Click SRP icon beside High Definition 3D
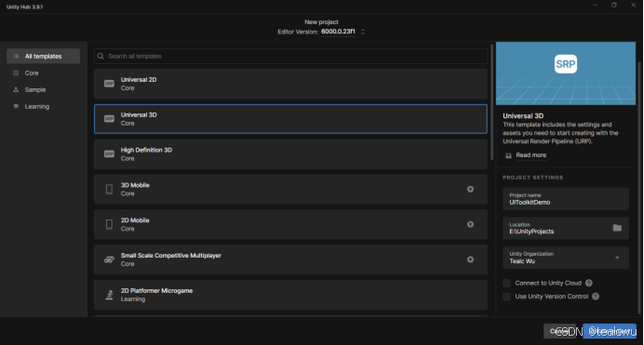Image resolution: width=644 pixels, height=345 pixels. 109,154
